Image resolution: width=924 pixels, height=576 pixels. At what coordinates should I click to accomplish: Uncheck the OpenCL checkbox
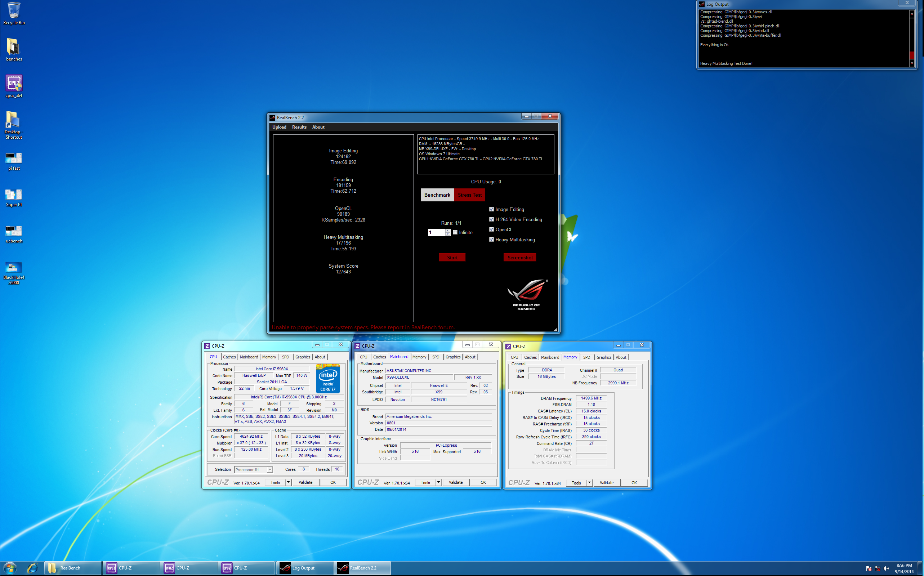[491, 229]
